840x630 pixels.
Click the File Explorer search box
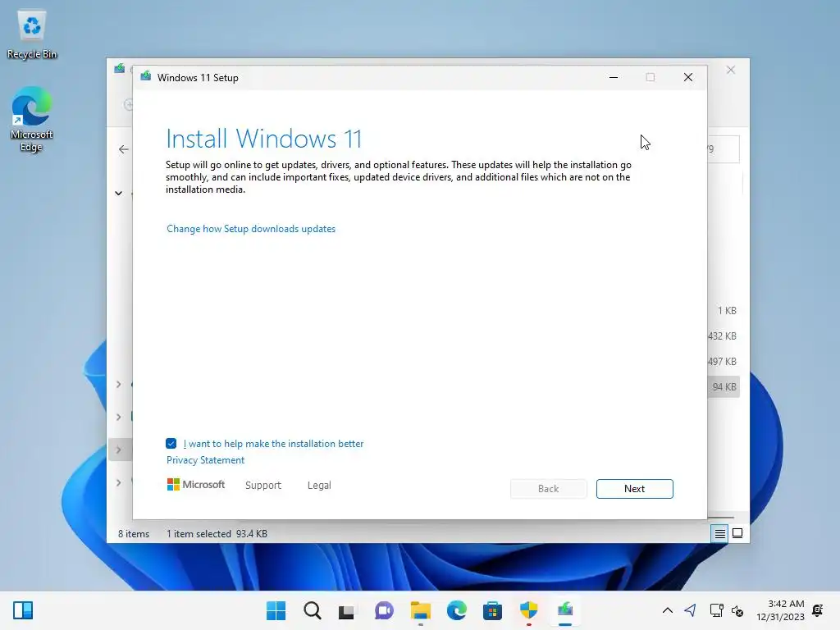point(724,149)
